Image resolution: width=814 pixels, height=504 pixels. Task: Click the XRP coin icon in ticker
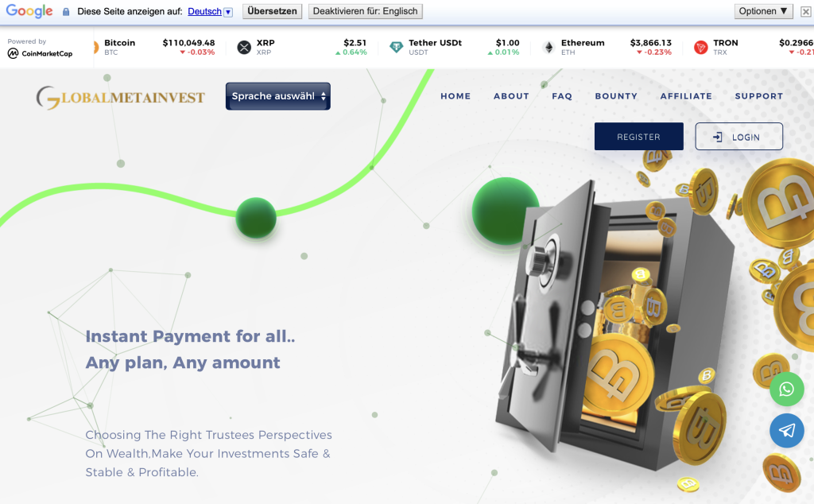pyautogui.click(x=244, y=47)
